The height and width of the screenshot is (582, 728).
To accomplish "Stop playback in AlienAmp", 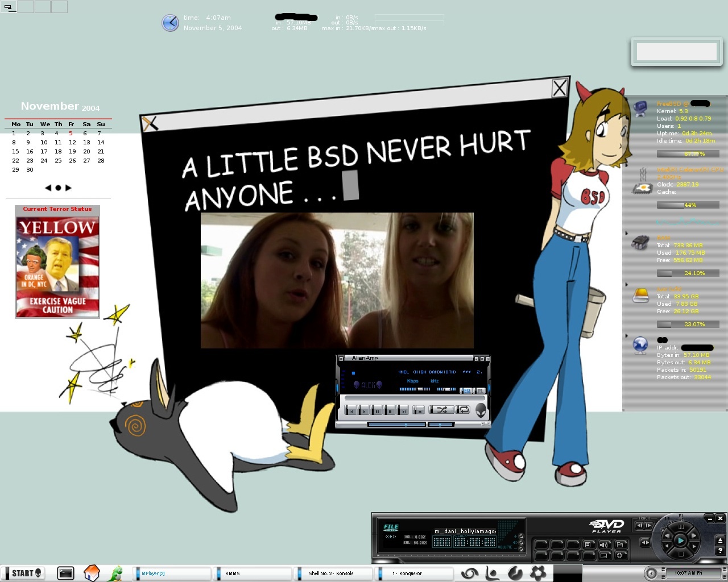I will coord(389,410).
